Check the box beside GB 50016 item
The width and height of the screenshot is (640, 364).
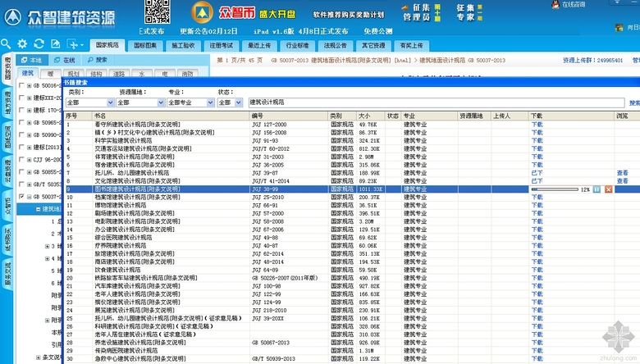coord(22,85)
